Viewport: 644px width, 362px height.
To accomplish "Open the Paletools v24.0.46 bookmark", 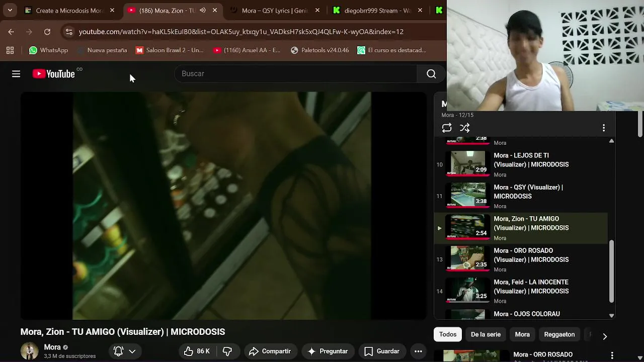I will [x=320, y=50].
